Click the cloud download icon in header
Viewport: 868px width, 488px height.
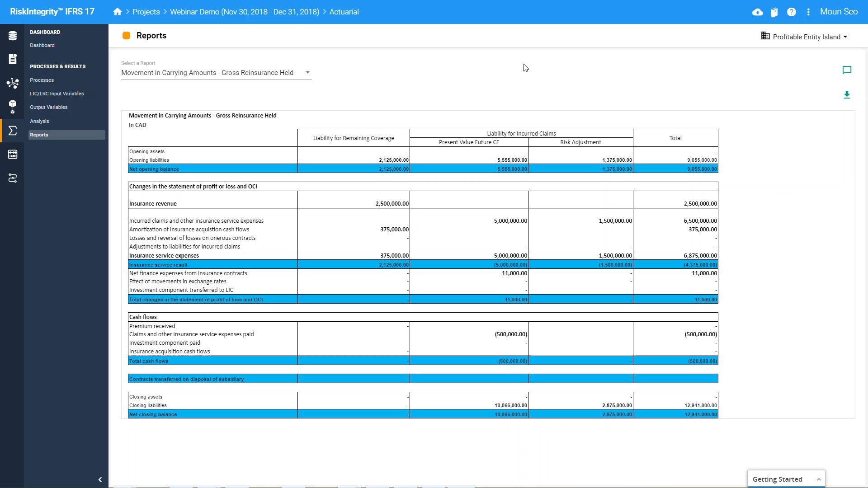click(758, 12)
